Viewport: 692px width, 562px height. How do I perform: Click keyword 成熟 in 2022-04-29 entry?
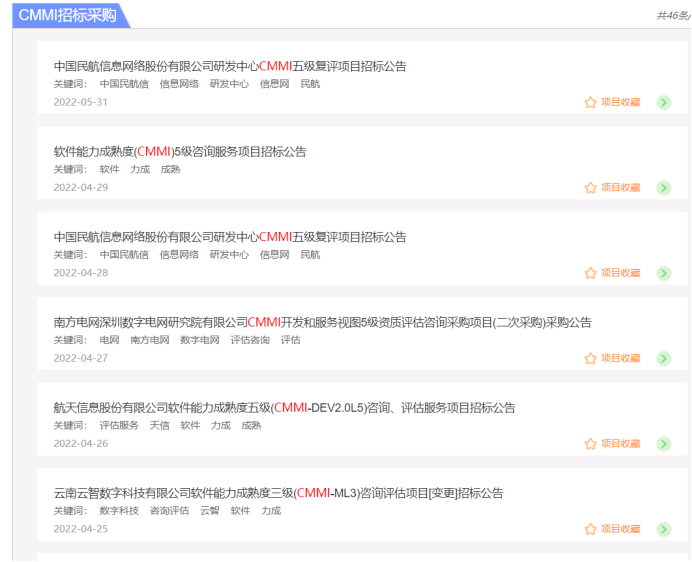(171, 169)
